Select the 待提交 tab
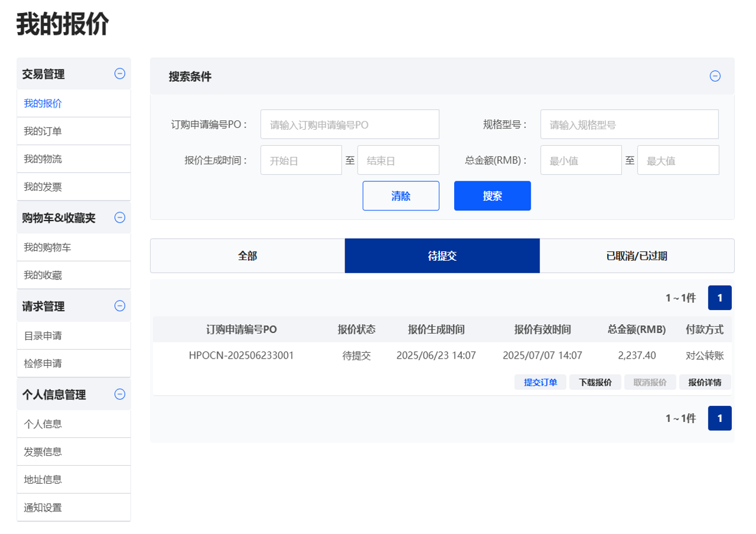The width and height of the screenshot is (756, 534). tap(442, 256)
